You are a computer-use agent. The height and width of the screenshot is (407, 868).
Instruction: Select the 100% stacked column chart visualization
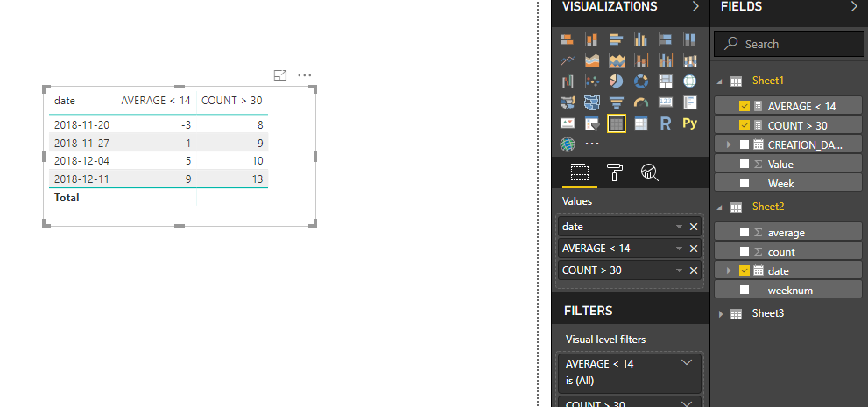pyautogui.click(x=689, y=39)
